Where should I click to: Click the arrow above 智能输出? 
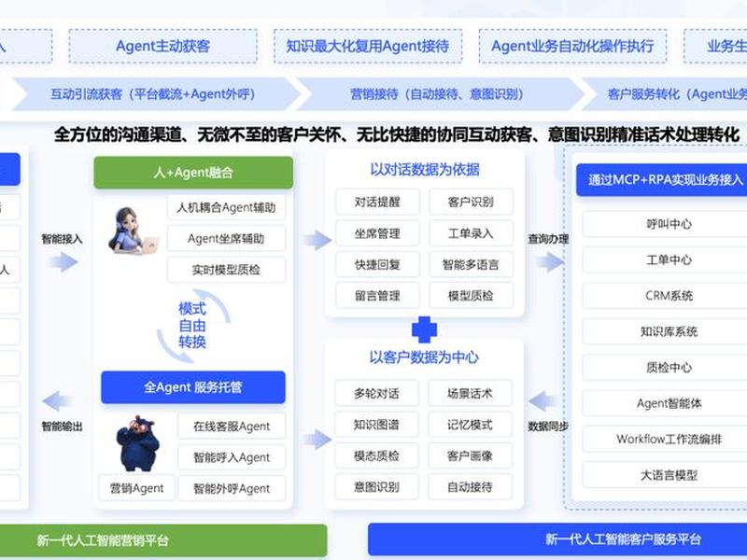[x=57, y=401]
